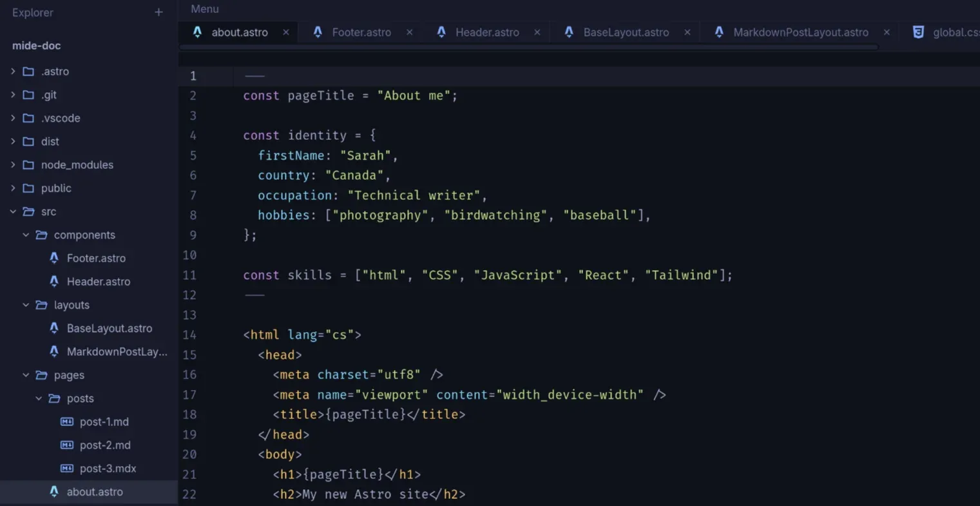Expand the .astro folder chevron

click(13, 71)
